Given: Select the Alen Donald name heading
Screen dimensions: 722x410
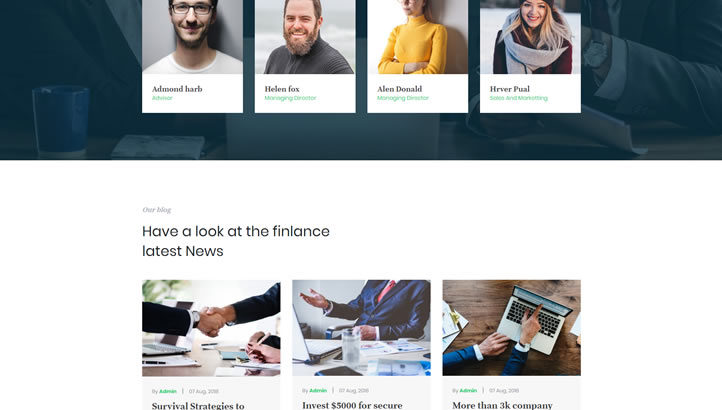Looking at the screenshot, I should (x=399, y=89).
